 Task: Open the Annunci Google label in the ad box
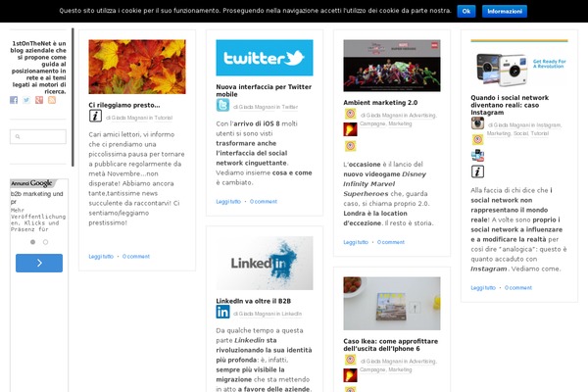click(31, 183)
